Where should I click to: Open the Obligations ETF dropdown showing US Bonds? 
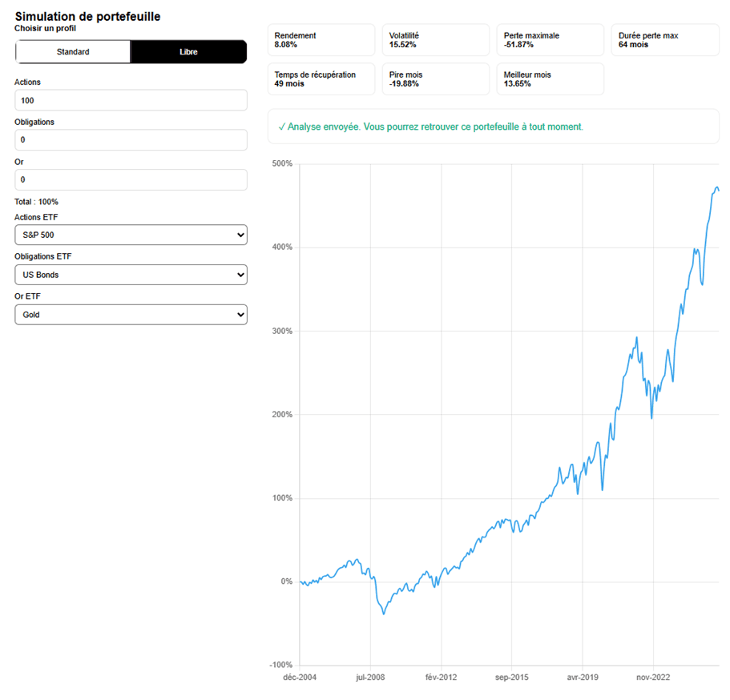click(131, 274)
